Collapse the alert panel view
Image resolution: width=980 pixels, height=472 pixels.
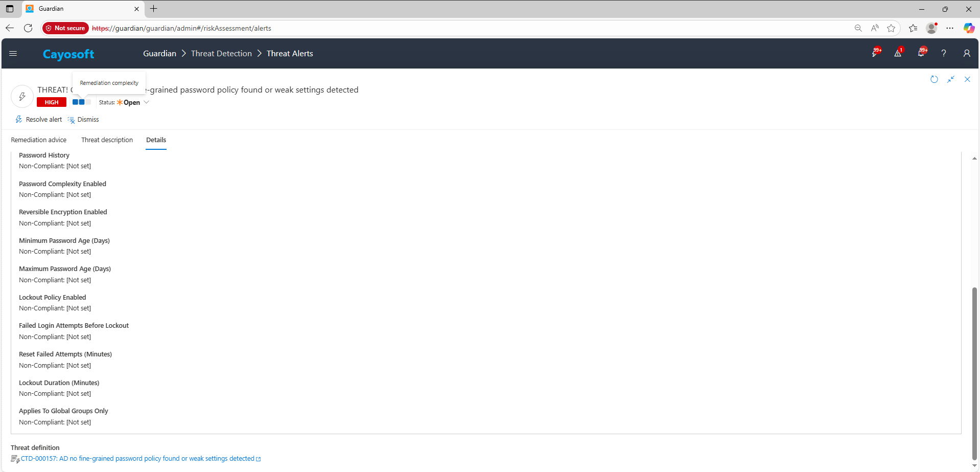tap(951, 79)
